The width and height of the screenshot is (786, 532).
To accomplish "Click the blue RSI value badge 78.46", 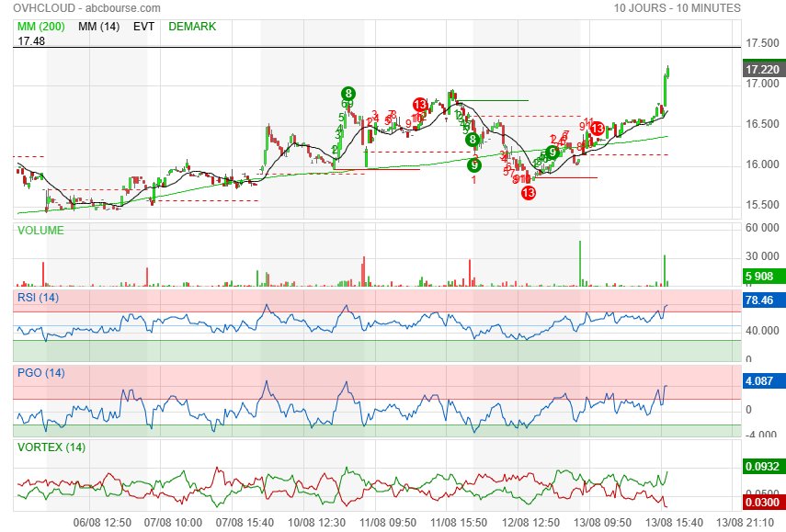I will pos(763,300).
